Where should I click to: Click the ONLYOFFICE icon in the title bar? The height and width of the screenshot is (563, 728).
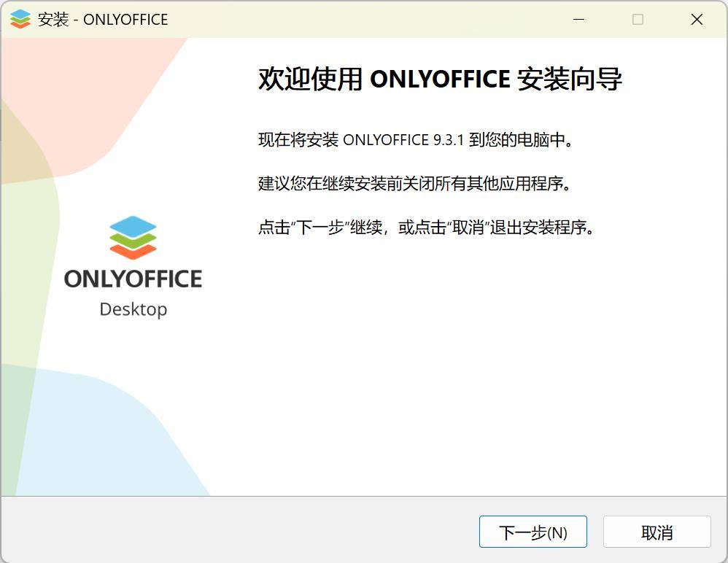tap(20, 19)
